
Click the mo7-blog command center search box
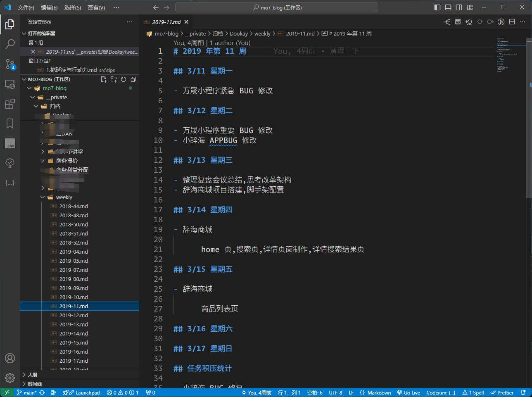tap(277, 7)
